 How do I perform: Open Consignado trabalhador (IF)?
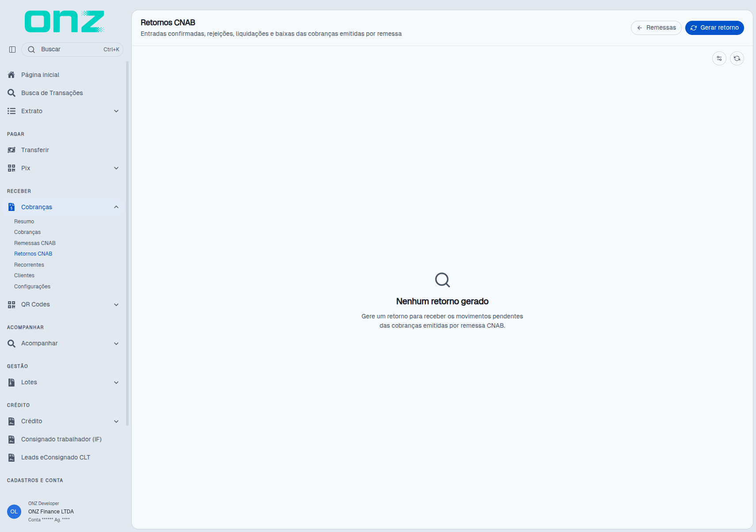point(61,439)
